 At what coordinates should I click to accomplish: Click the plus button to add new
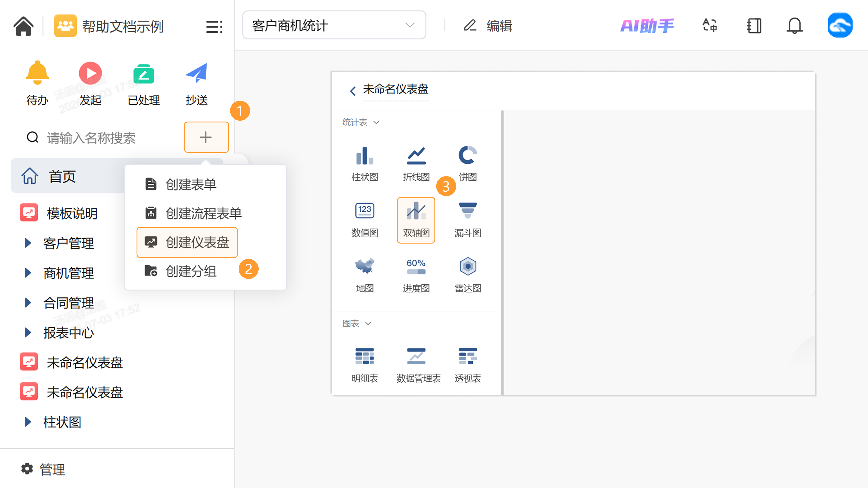point(206,137)
